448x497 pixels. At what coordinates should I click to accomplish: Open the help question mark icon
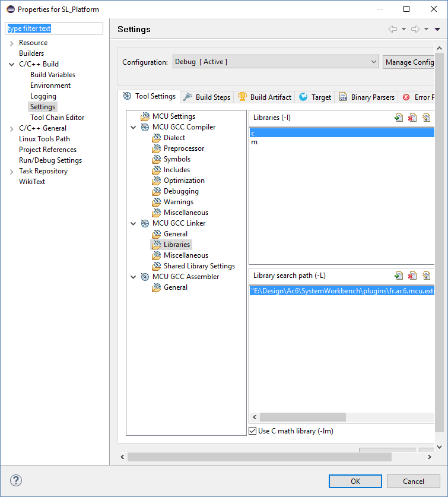pos(16,481)
